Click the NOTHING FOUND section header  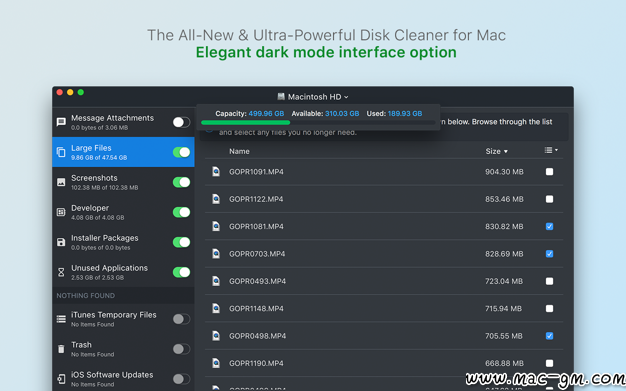point(85,296)
